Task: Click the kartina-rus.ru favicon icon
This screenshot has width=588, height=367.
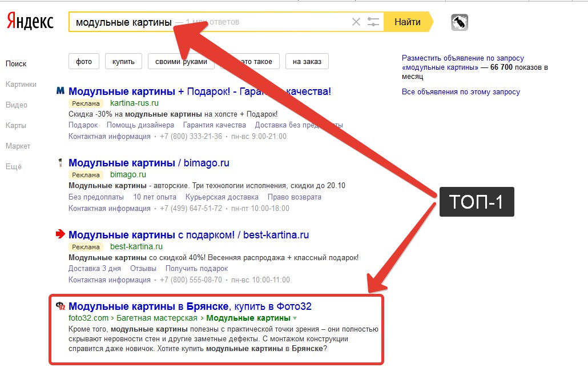Action: (x=60, y=90)
